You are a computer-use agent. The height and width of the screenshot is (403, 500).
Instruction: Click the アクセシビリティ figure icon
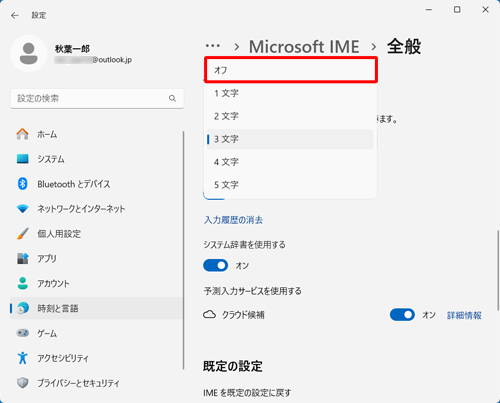click(22, 358)
